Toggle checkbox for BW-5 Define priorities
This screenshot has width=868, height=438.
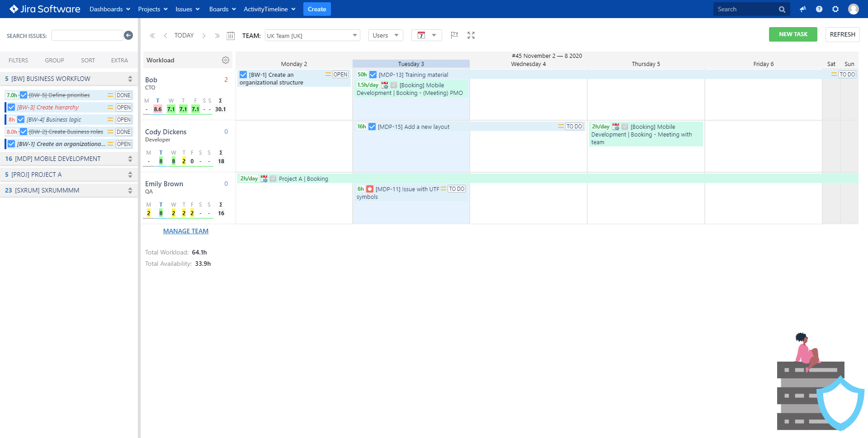24,95
